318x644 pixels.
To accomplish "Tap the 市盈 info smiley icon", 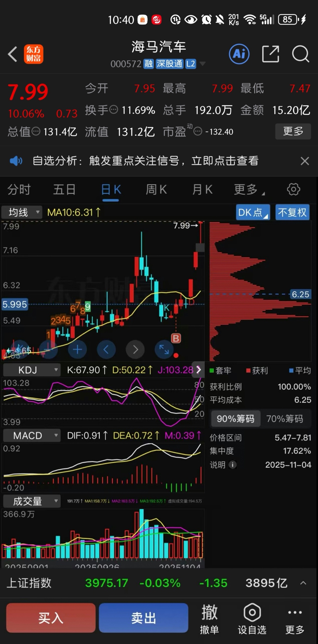I will tap(198, 131).
